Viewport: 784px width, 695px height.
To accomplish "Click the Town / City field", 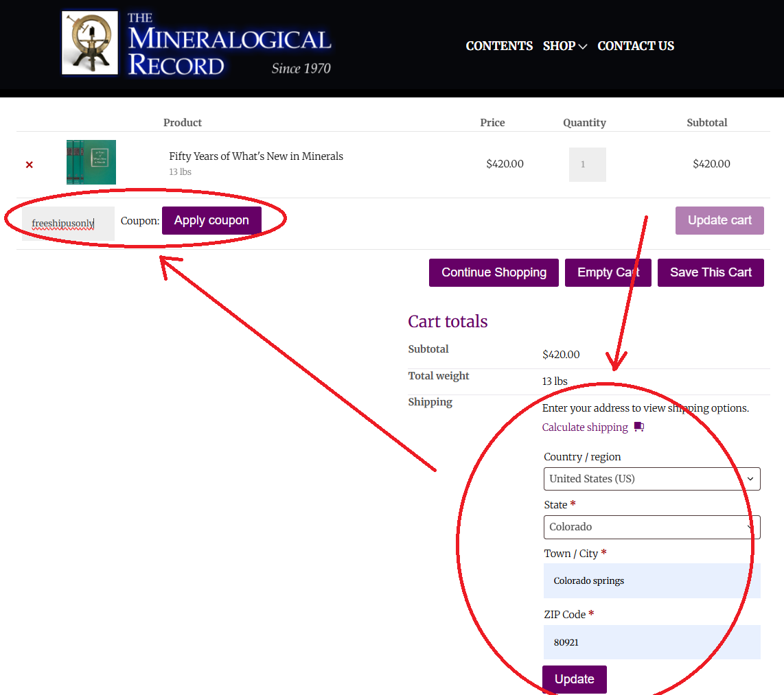I will pos(652,580).
